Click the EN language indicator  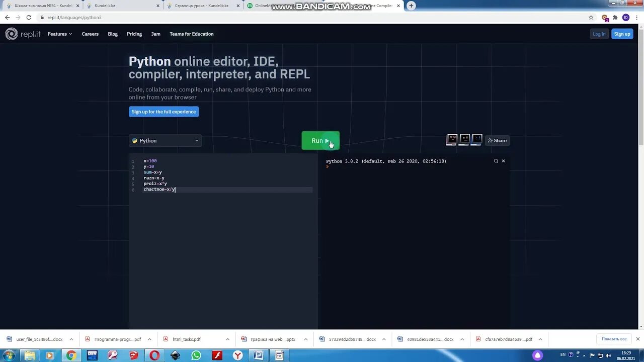563,355
